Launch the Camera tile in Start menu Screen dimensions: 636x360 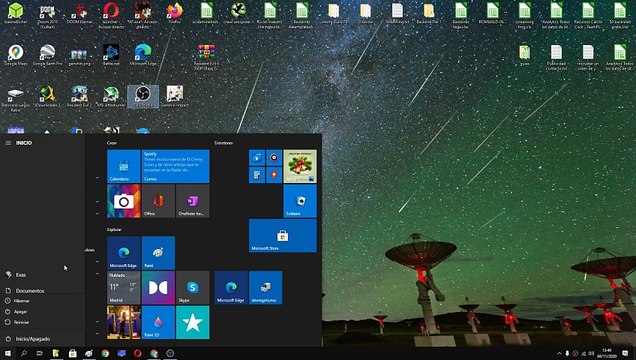[124, 201]
